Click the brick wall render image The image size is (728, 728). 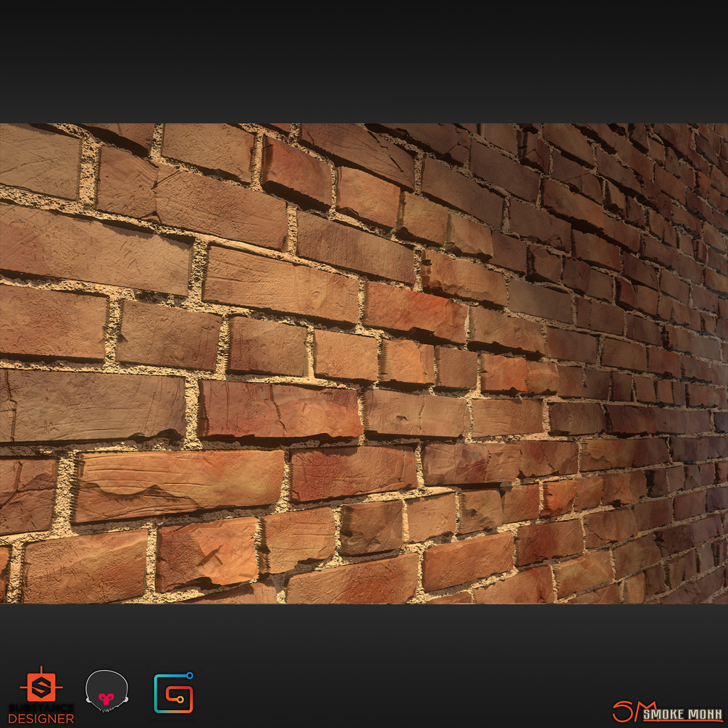click(x=364, y=363)
